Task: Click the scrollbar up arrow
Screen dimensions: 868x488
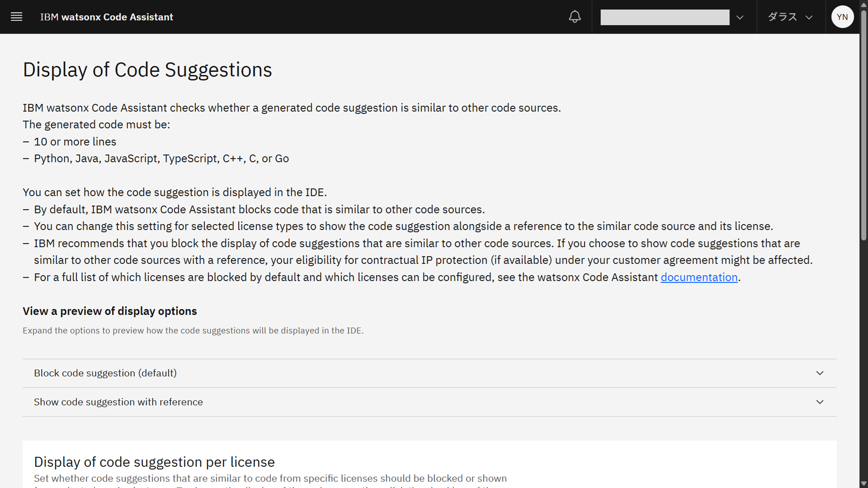Action: 864,4
